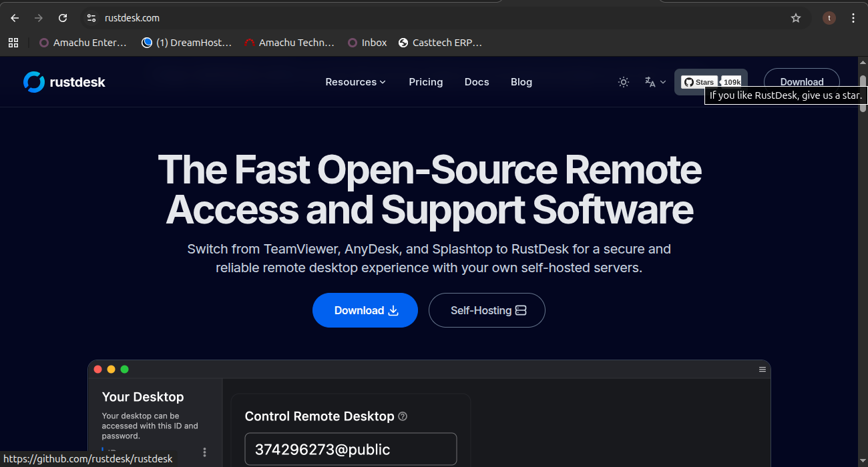Open the language selector dropdown
868x467 pixels.
coord(655,82)
